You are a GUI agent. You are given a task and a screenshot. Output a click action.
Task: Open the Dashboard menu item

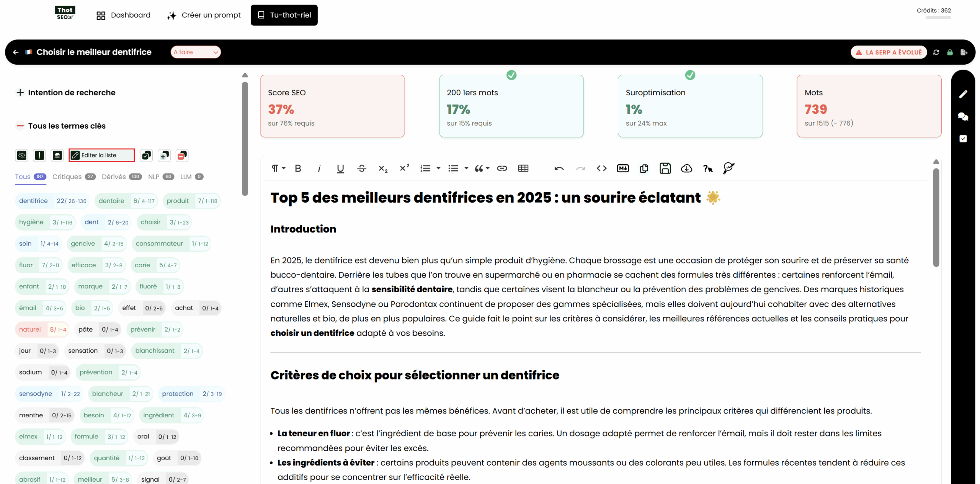point(123,15)
